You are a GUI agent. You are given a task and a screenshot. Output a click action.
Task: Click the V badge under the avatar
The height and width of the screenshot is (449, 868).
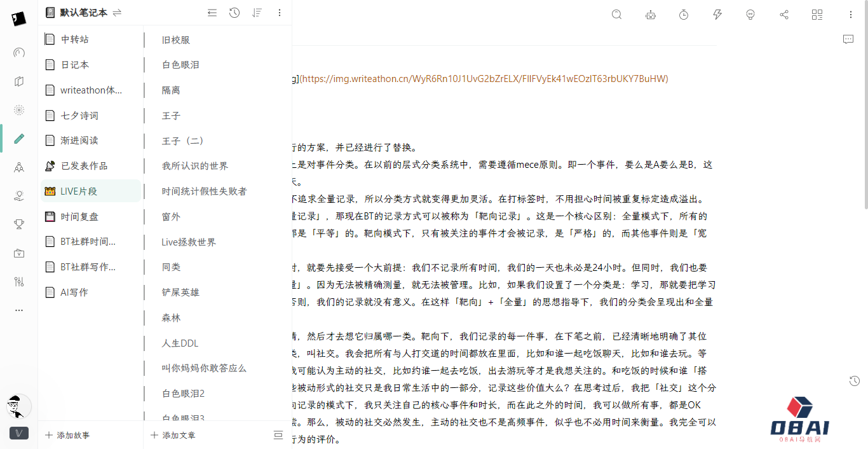[19, 433]
